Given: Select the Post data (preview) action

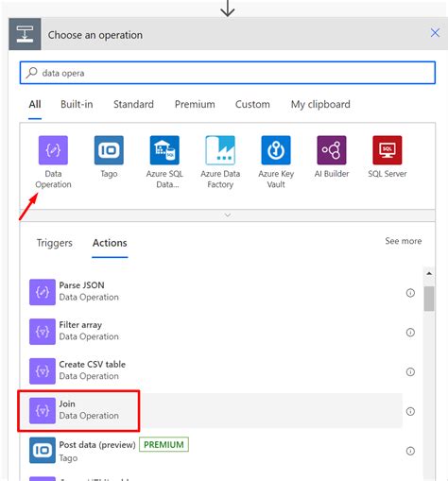Looking at the screenshot, I should [x=215, y=450].
